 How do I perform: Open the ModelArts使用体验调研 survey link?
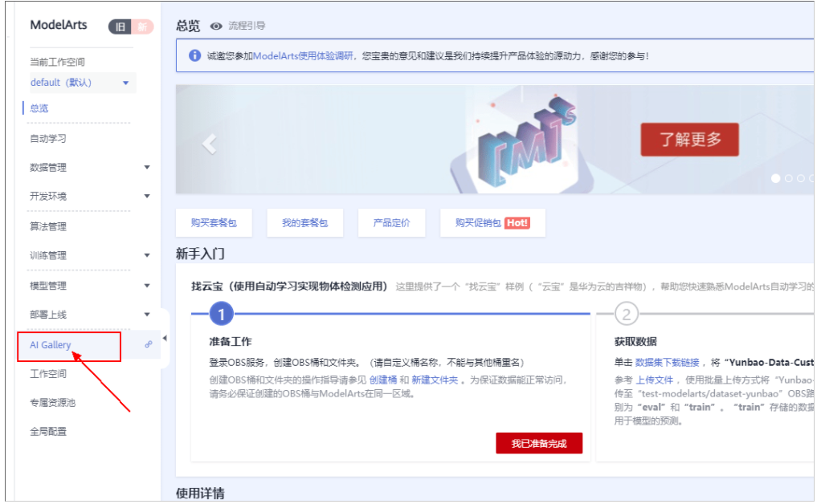(303, 55)
